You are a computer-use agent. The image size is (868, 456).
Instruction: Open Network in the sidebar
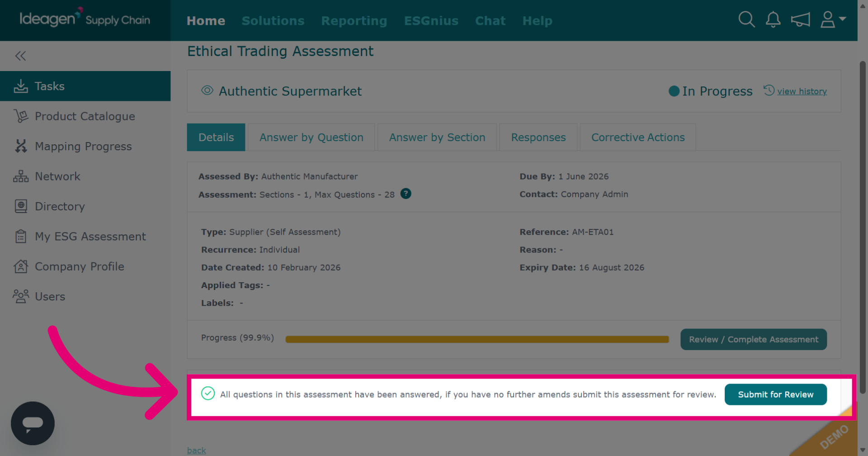[85, 176]
